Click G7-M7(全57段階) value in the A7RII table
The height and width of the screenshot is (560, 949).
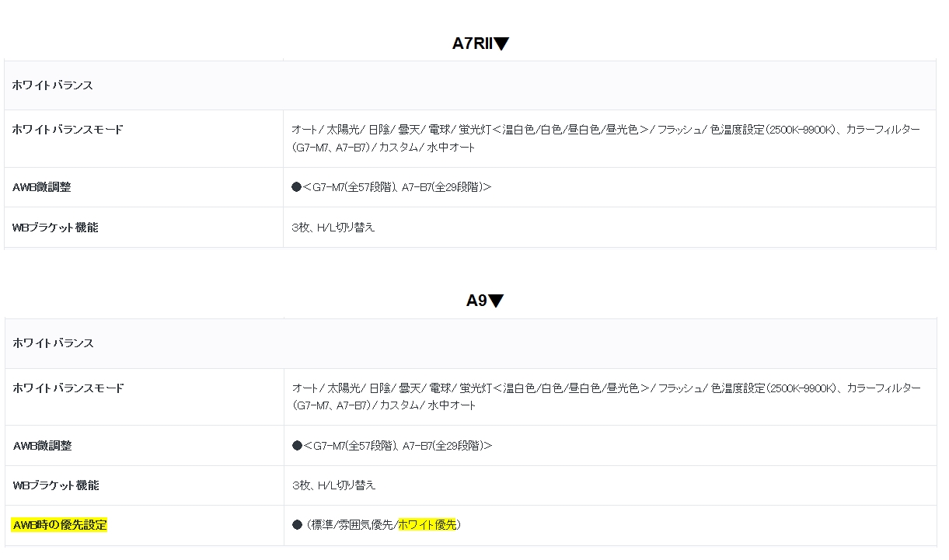point(355,187)
